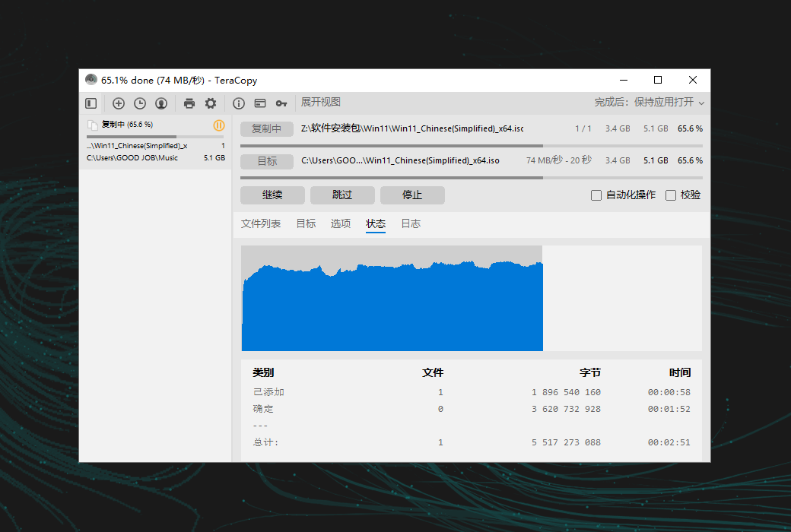Click the printer icon in toolbar
This screenshot has height=532, width=791.
tap(189, 103)
